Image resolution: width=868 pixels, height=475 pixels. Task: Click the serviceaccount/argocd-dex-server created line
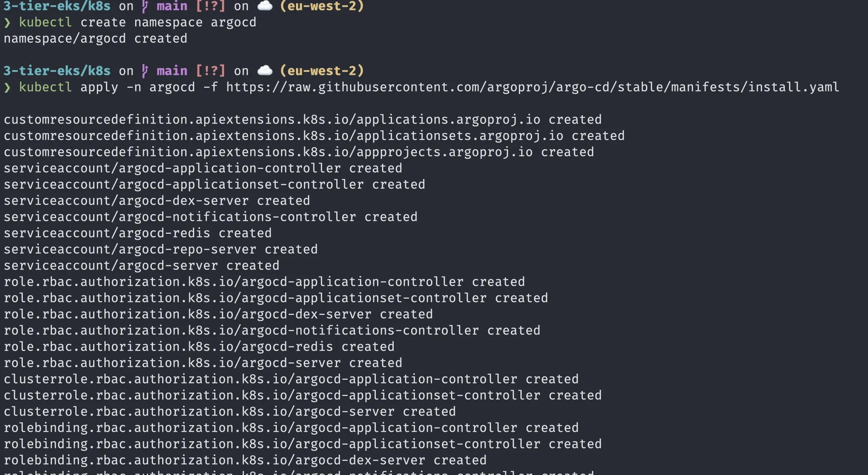[157, 201]
